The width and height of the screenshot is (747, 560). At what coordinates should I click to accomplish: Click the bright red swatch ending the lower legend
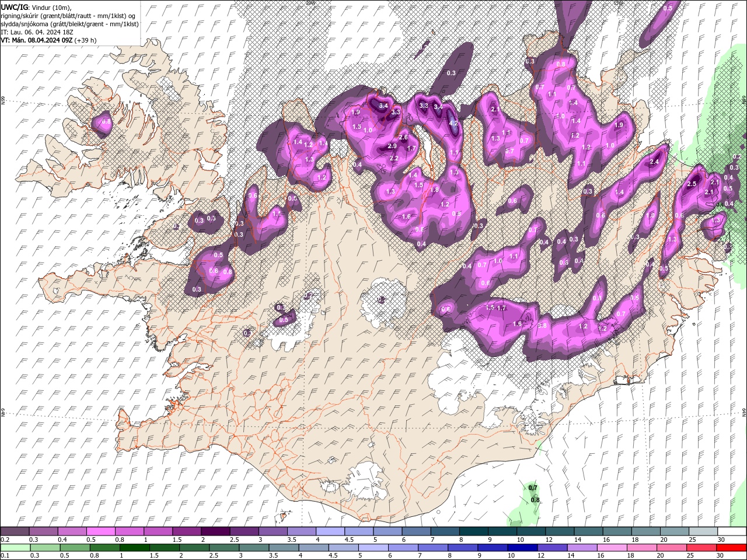732,548
